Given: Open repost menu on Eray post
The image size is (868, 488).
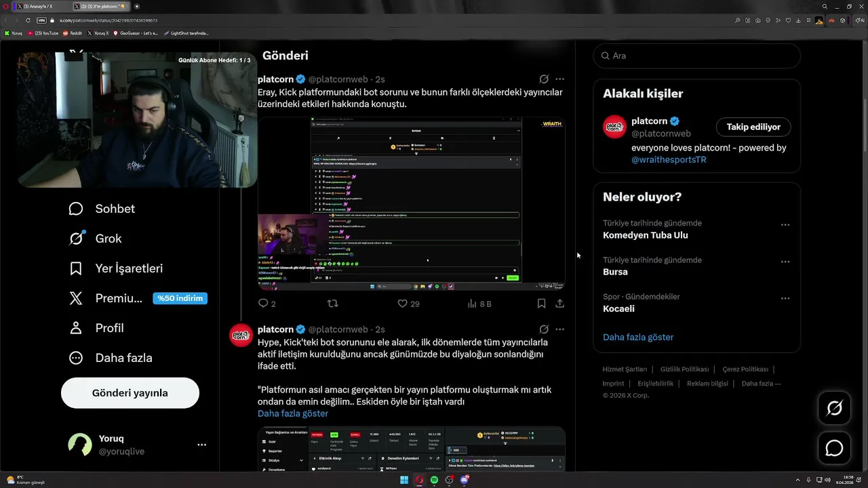Looking at the screenshot, I should [x=332, y=304].
